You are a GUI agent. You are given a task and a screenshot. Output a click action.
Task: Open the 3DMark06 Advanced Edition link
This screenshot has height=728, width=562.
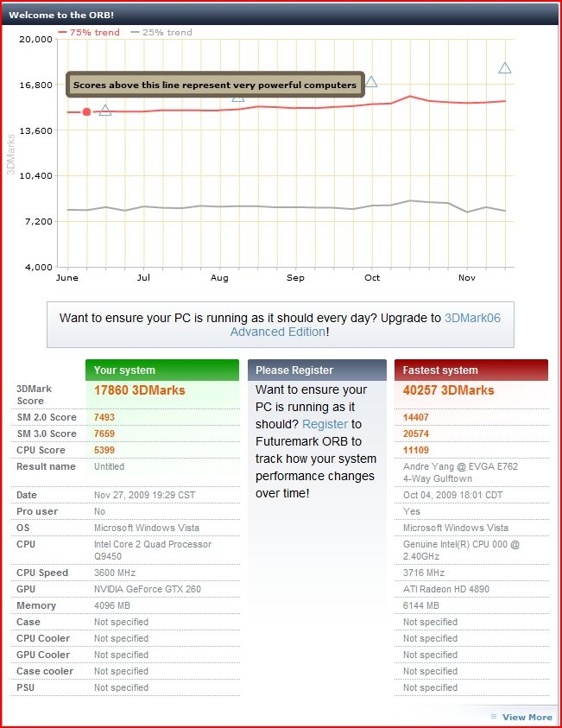[x=366, y=325]
